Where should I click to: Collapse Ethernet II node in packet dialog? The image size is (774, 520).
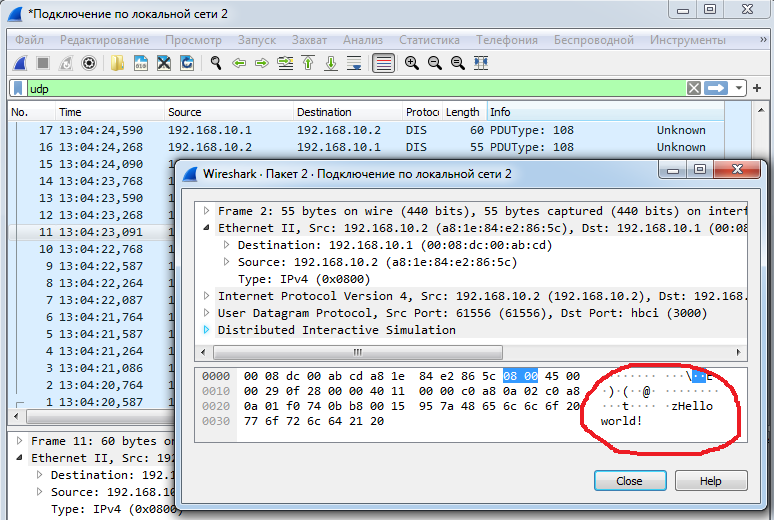coord(207,228)
